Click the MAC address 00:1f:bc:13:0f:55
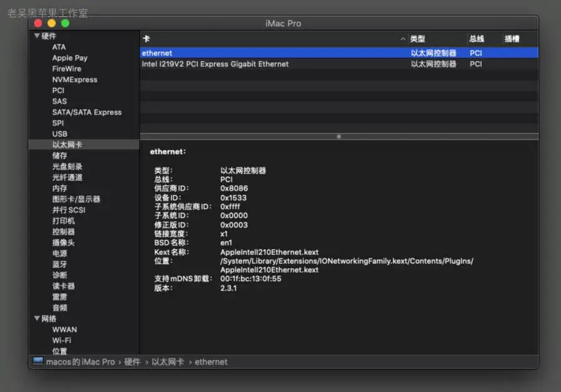 tap(251, 279)
